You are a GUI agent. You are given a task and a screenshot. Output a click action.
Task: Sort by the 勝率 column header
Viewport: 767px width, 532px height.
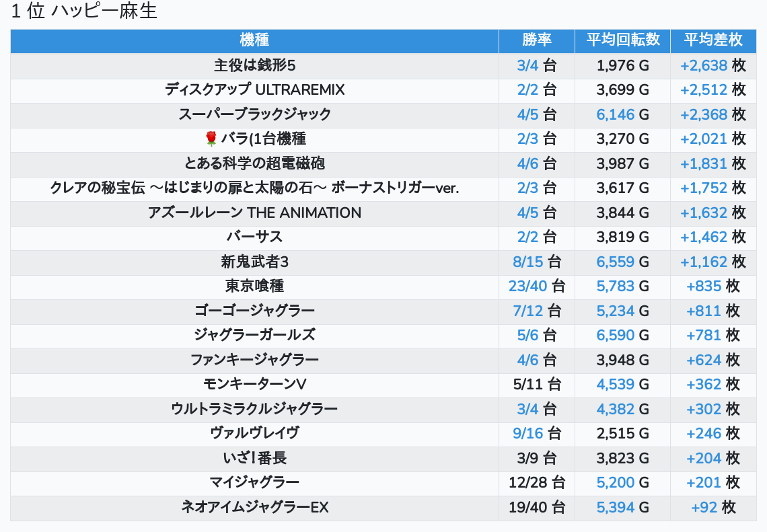(x=536, y=40)
